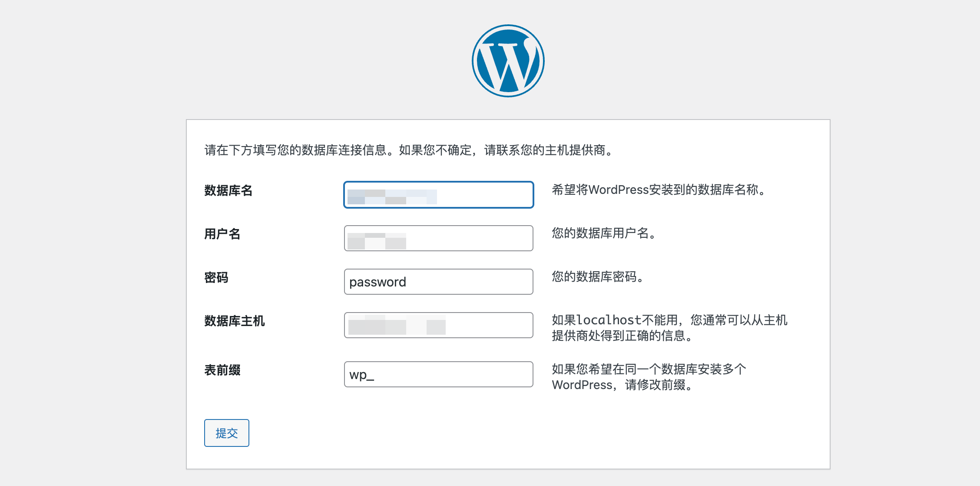Select the 密码 field containing password

(x=439, y=282)
